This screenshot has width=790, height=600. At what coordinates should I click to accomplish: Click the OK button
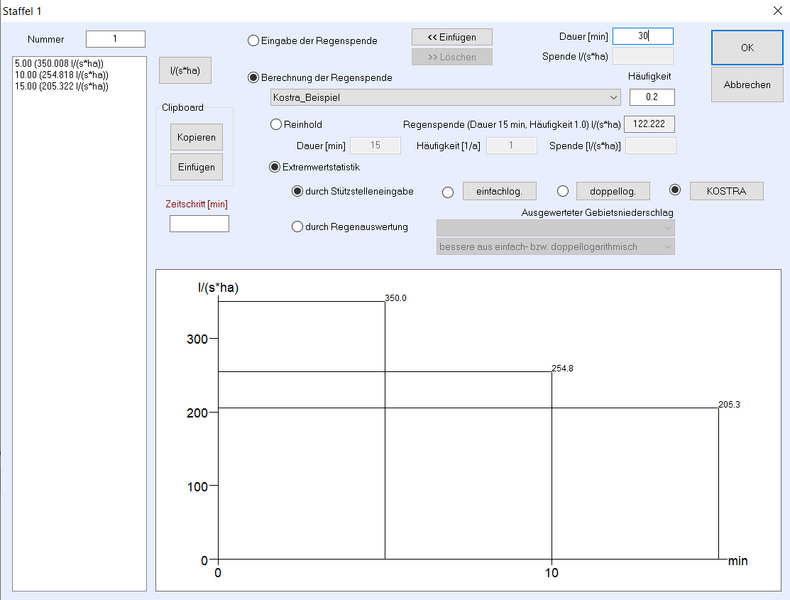747,47
